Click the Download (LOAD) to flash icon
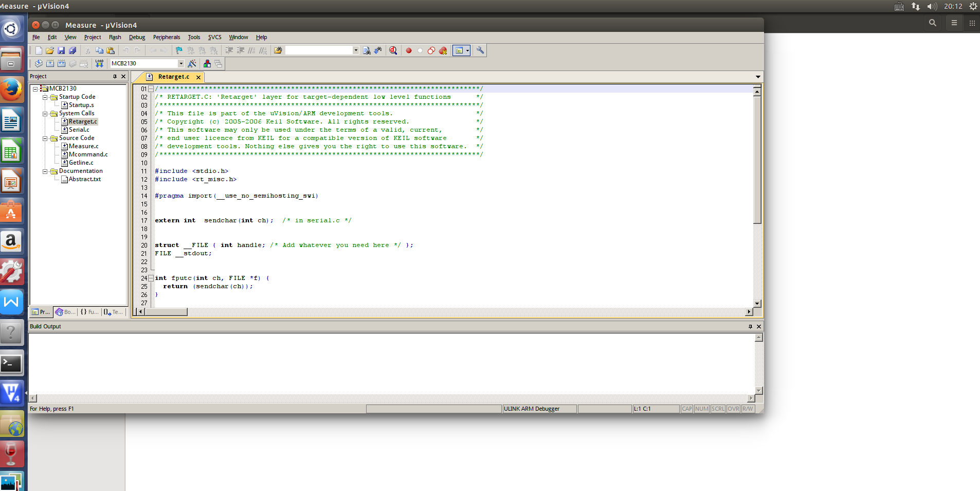Screen dimensions: 980x491 click(99, 63)
